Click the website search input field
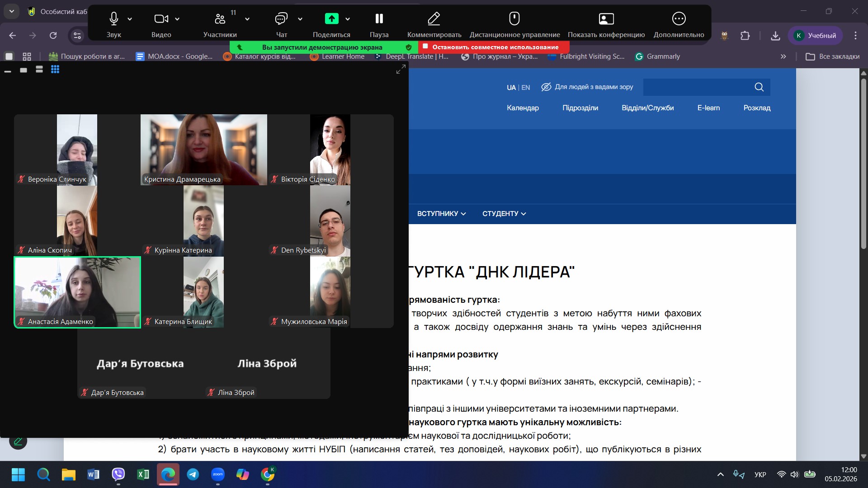868x488 pixels. tap(697, 87)
